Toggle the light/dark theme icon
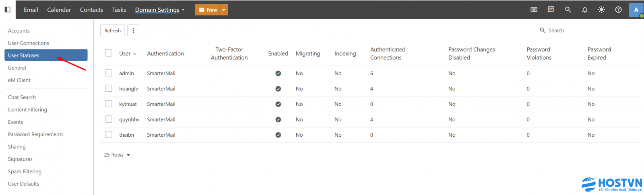644x195 pixels. point(601,10)
